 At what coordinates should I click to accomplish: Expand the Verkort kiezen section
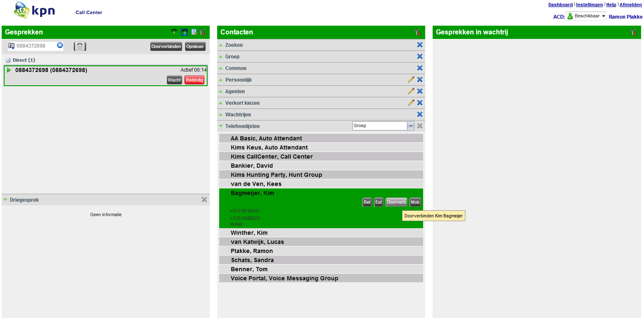[x=221, y=103]
